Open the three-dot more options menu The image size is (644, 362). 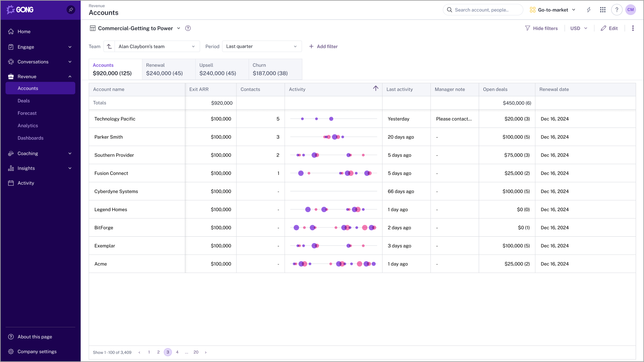tap(633, 28)
